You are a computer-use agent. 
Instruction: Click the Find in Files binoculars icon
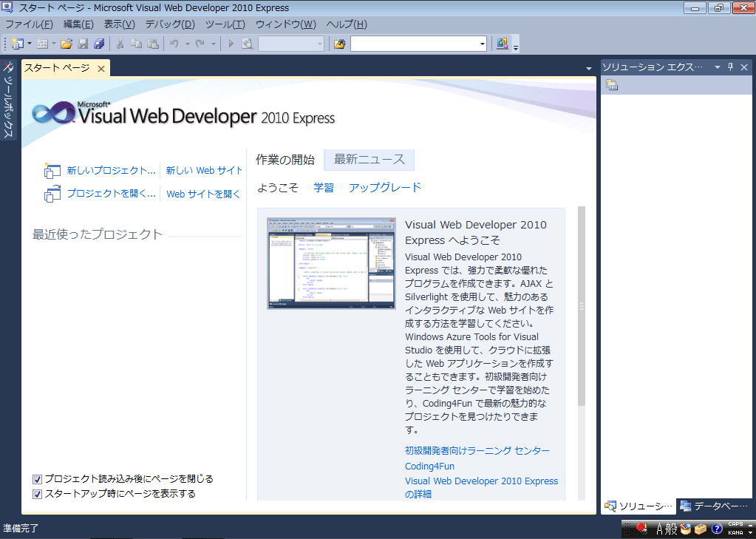tap(339, 44)
